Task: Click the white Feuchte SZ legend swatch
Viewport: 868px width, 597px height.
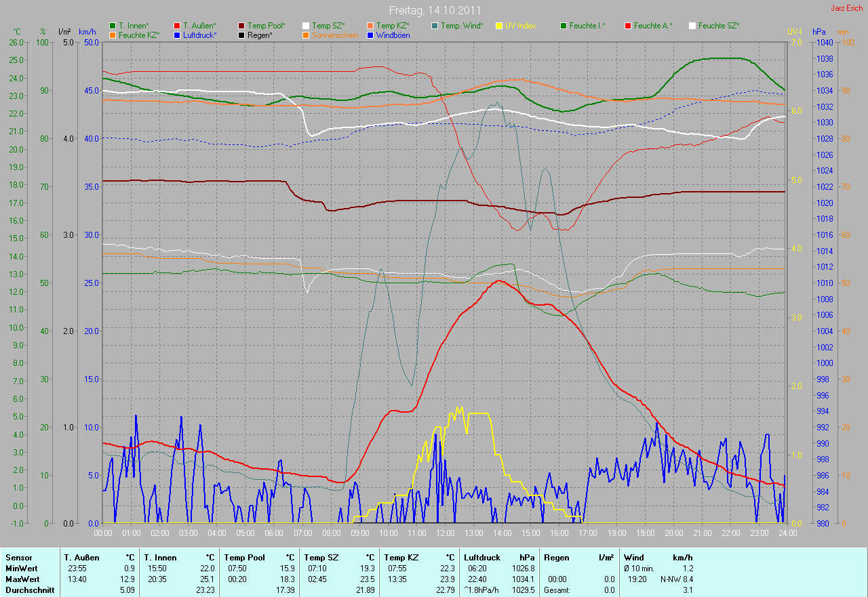Action: pyautogui.click(x=692, y=26)
